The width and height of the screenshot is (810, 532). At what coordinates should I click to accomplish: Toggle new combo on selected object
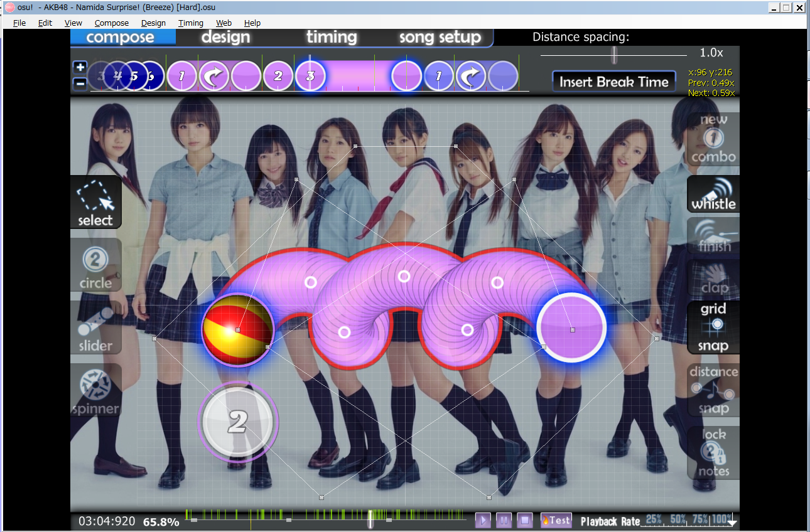point(713,139)
